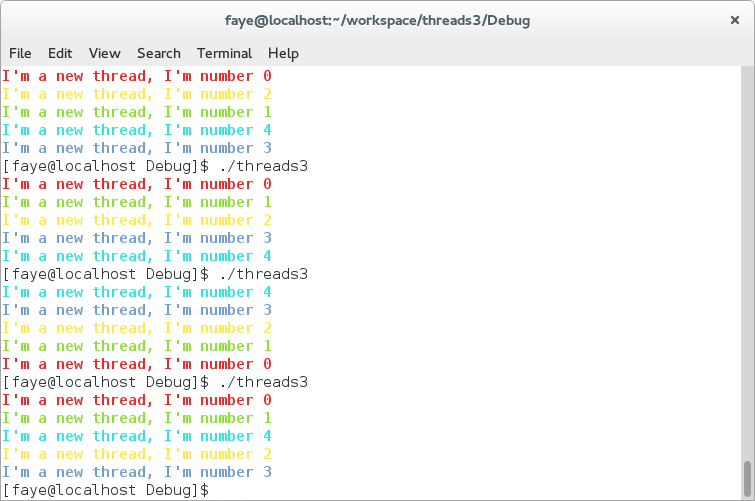The width and height of the screenshot is (755, 501).
Task: Click the topmost red "I'm number 0" output line
Action: (137, 76)
